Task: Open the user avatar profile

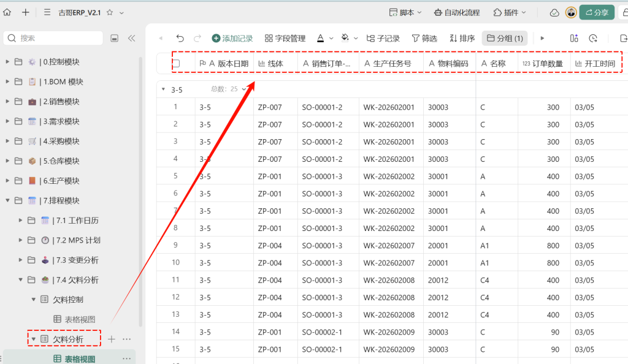Action: (571, 12)
